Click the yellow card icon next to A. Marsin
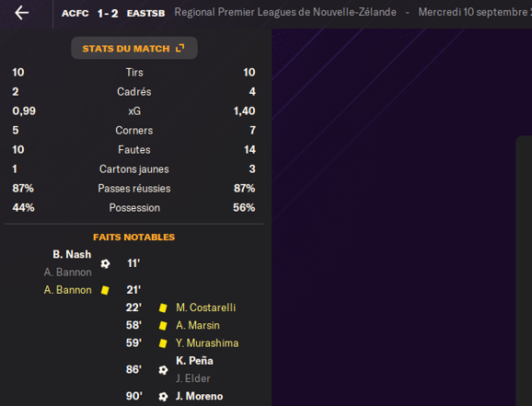The width and height of the screenshot is (532, 406). point(163,326)
